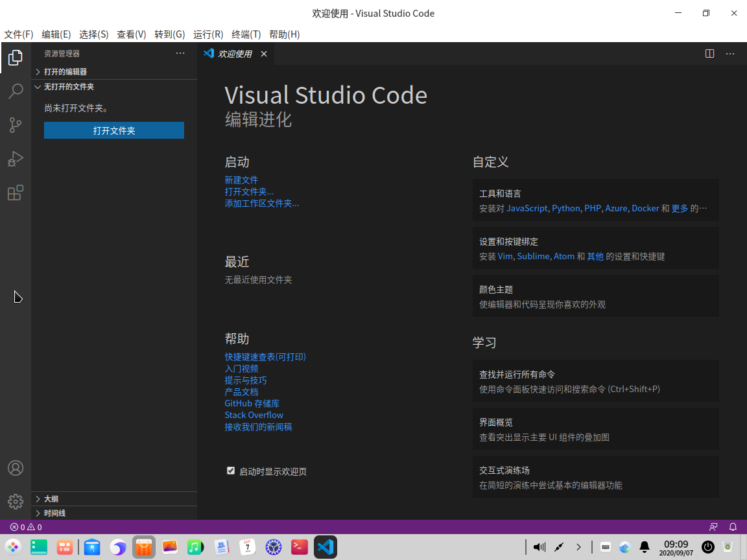The height and width of the screenshot is (560, 747).
Task: Click the 接收我们的新闻稿 link
Action: [x=258, y=426]
